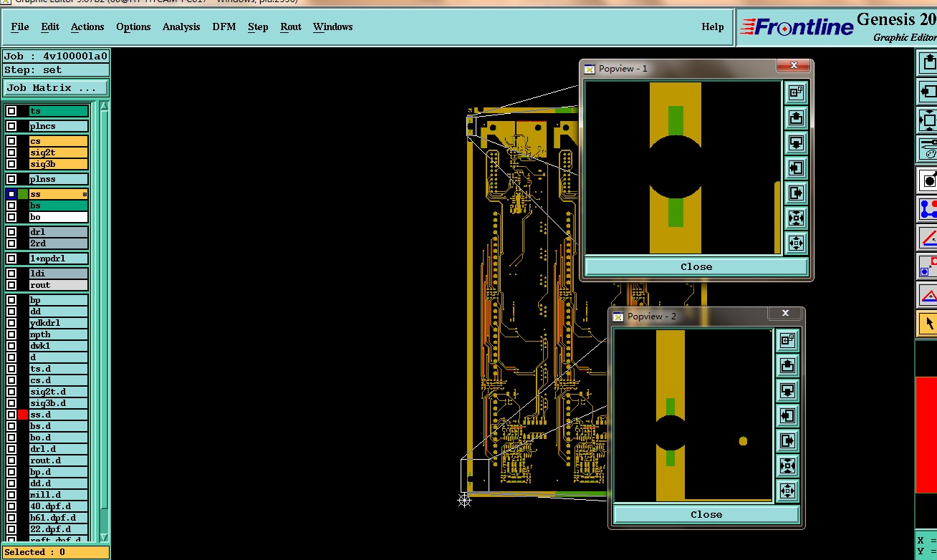The height and width of the screenshot is (560, 937).
Task: Click the small marker icon on ss layer
Action: 85,194
